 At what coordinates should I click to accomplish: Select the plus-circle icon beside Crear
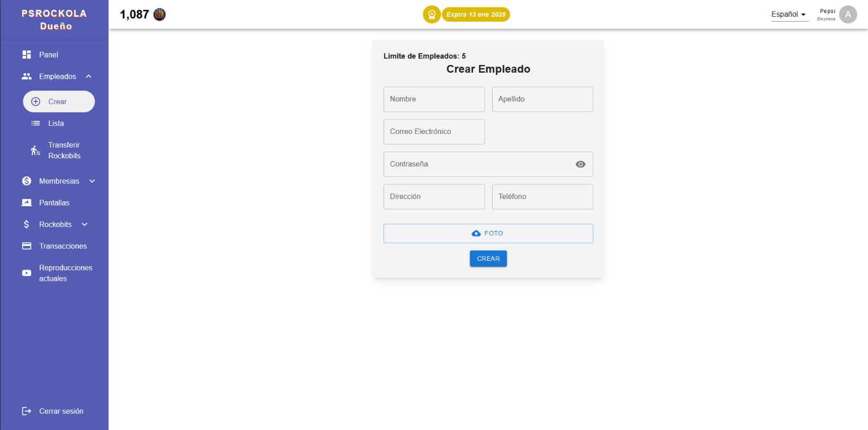coord(36,101)
